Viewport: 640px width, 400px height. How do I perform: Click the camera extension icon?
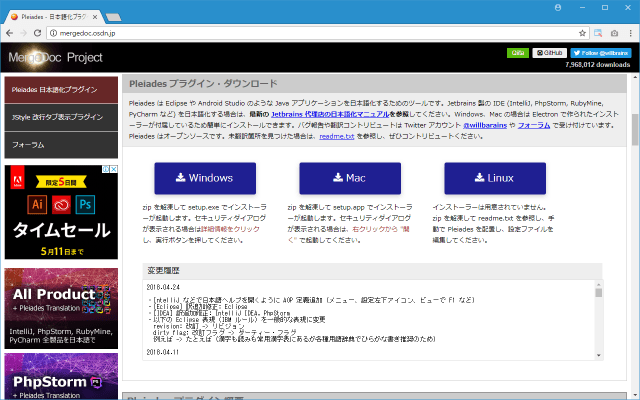coord(614,33)
